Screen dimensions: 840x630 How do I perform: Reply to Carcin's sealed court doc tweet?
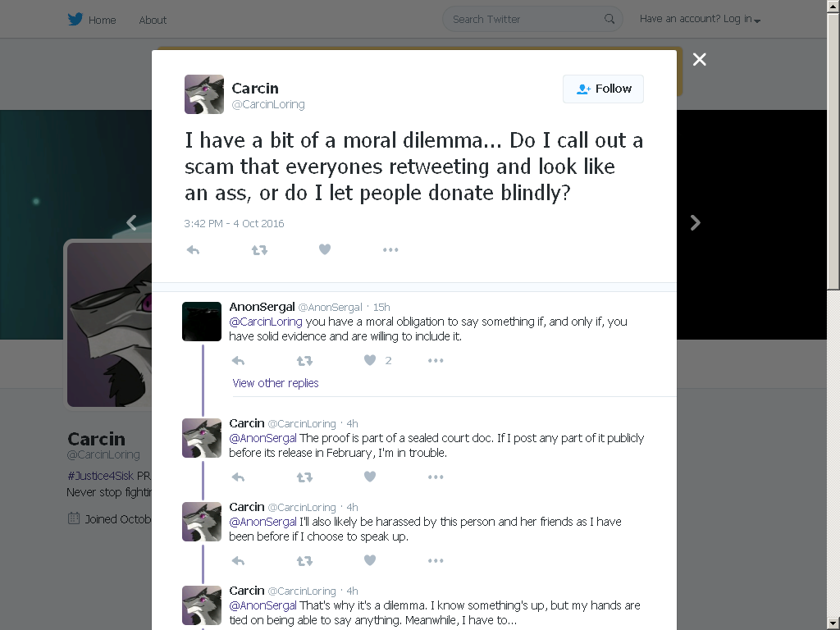[x=239, y=477]
